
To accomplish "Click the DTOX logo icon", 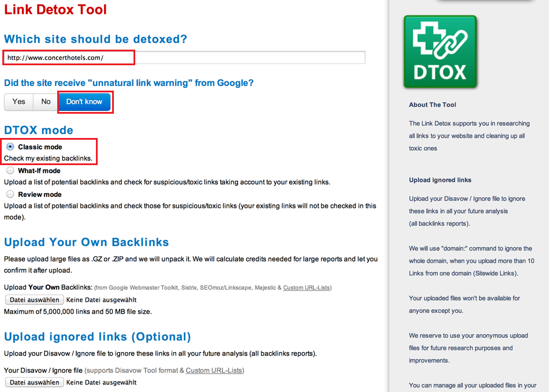I will (x=440, y=51).
